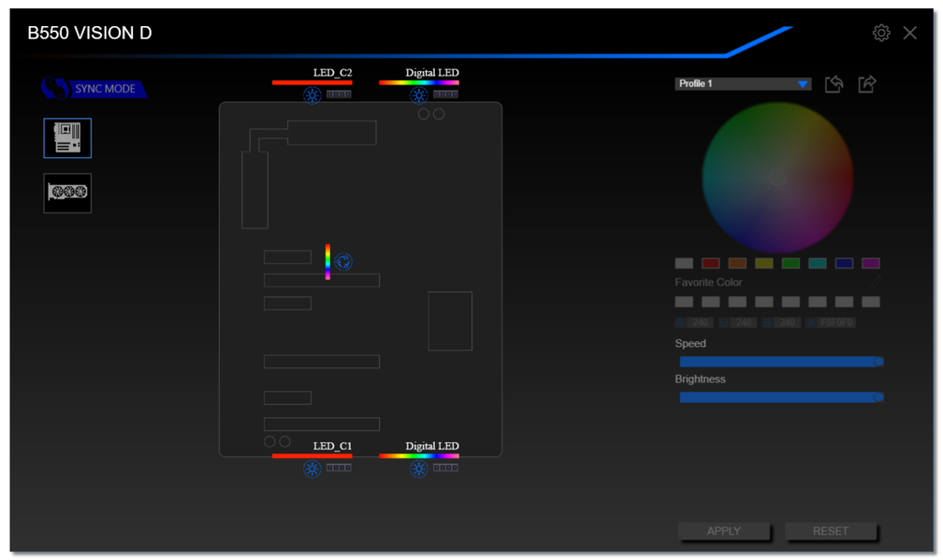
Task: Open the LED_C2 header pin settings icon
Action: point(339,94)
